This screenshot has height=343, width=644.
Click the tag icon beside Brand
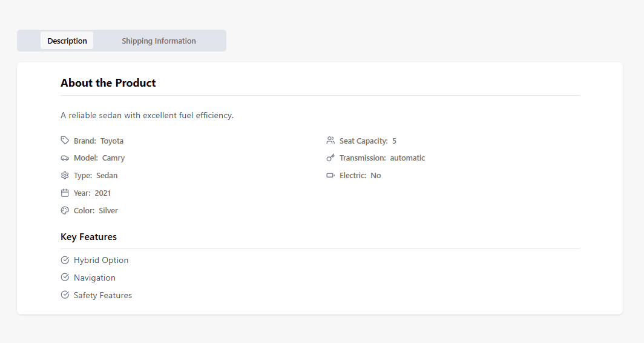click(x=65, y=141)
